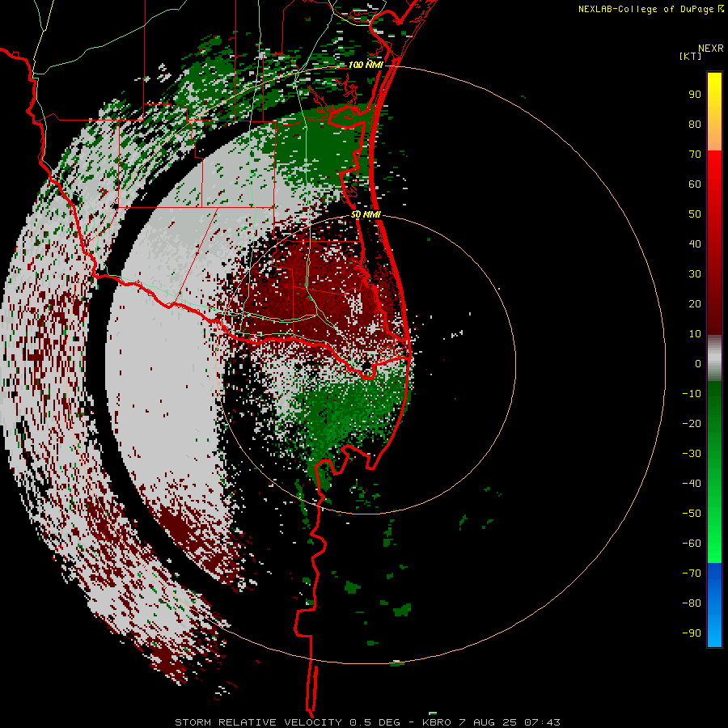This screenshot has height=728, width=728.
Task: Click the -80 value on velocity scale
Action: pyautogui.click(x=692, y=603)
